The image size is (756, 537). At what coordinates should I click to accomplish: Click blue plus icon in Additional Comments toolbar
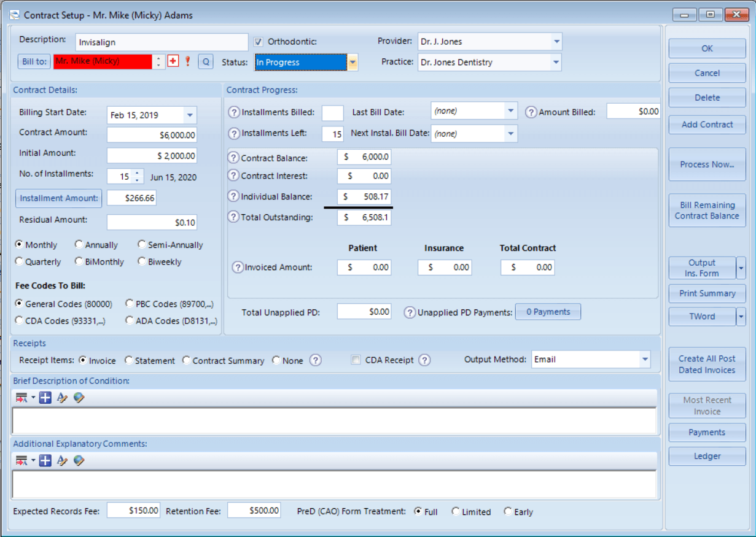tap(45, 460)
